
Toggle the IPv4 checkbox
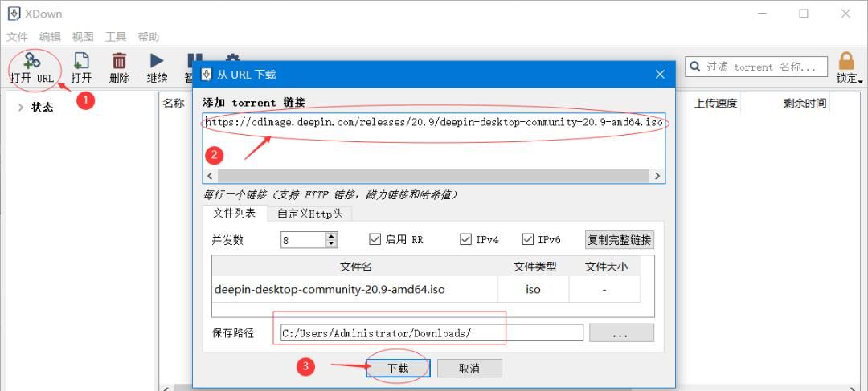465,239
